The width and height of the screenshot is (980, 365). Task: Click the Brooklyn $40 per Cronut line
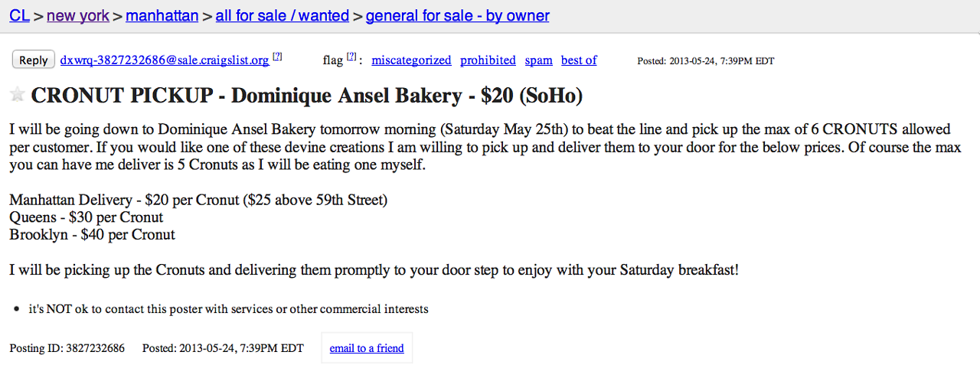click(x=92, y=235)
